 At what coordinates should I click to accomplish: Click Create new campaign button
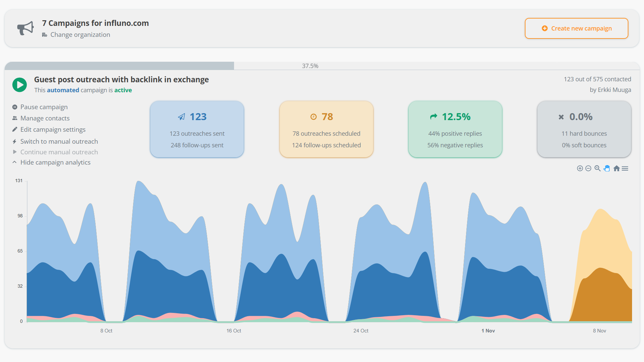tap(576, 29)
